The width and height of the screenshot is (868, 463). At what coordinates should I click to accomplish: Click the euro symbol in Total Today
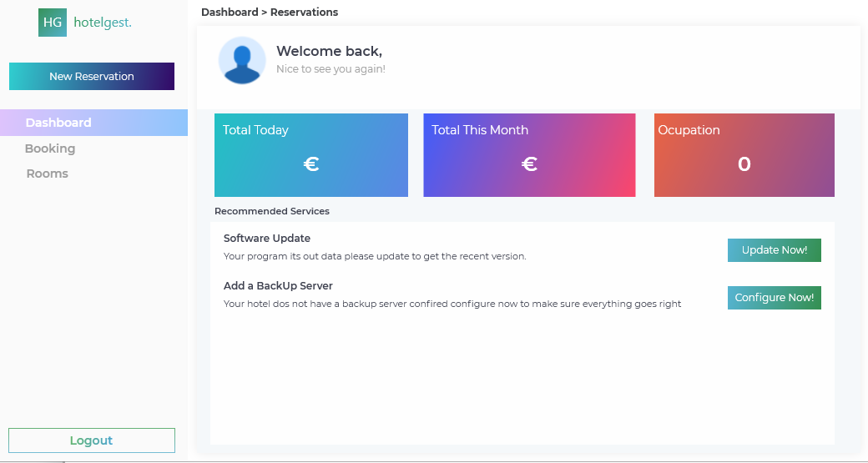click(x=311, y=164)
